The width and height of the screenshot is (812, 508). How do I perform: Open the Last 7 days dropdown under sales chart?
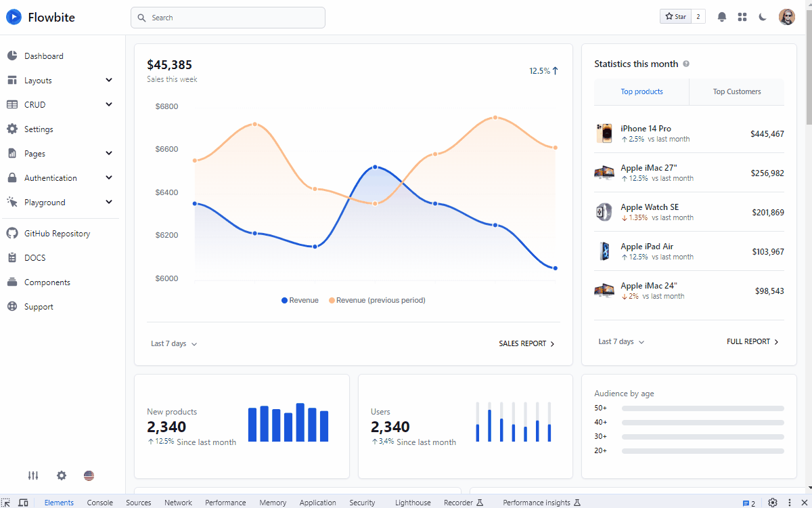point(173,343)
